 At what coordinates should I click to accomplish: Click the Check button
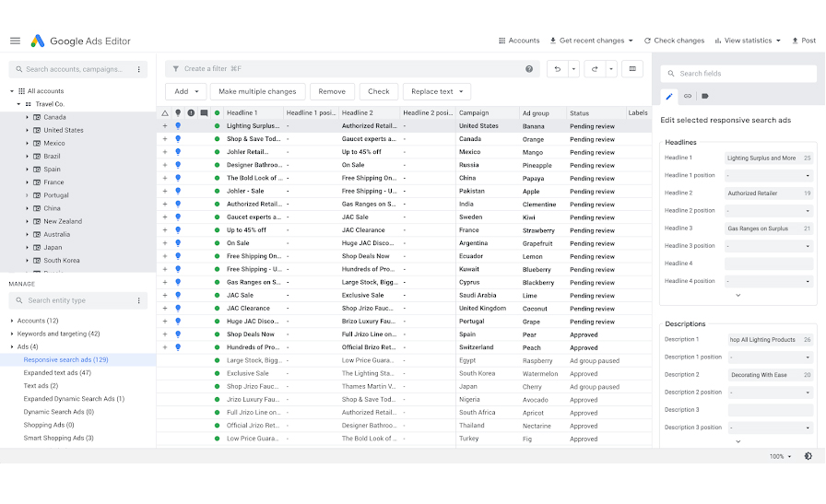(x=378, y=91)
